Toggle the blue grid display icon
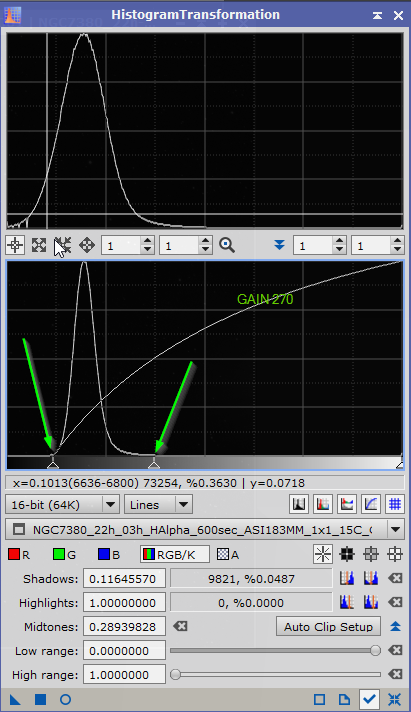The height and width of the screenshot is (712, 411). click(395, 504)
